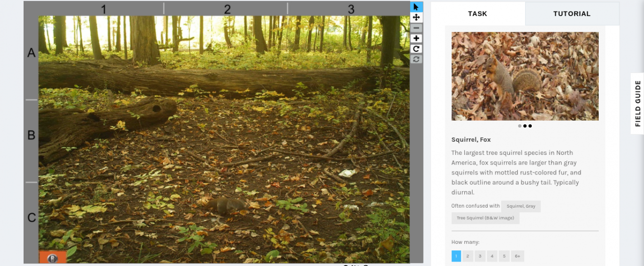Zoom out with the minus icon
The image size is (644, 266).
(x=416, y=28)
